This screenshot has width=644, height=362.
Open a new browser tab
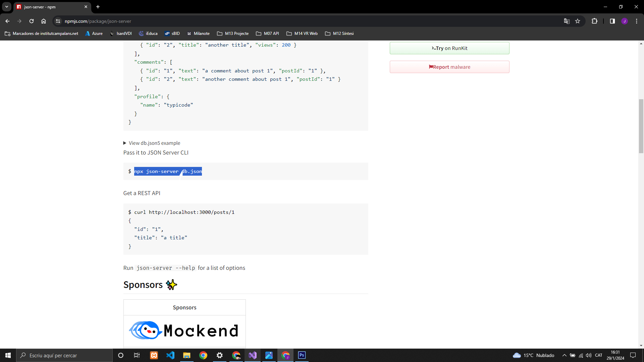tap(98, 7)
